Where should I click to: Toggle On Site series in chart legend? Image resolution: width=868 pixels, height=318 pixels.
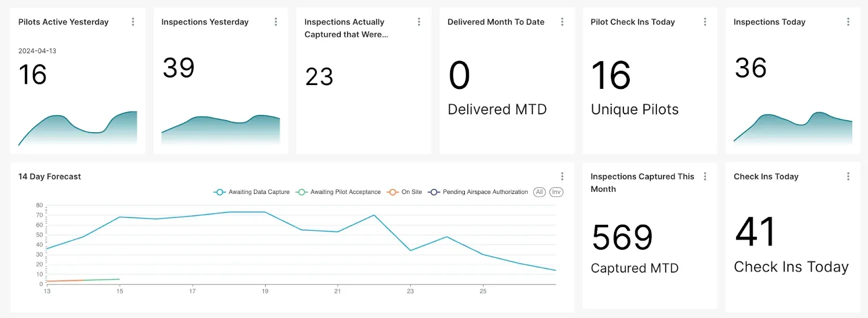tap(404, 192)
